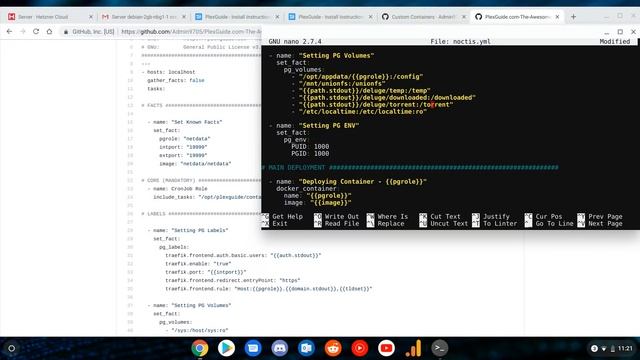Open Reddit app from the shelf
The image size is (640, 360).
pos(333,348)
